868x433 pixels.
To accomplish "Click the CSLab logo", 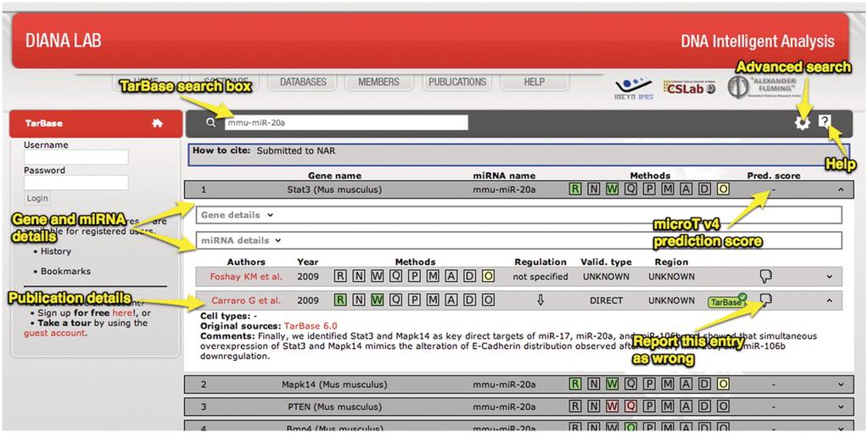I will click(689, 87).
